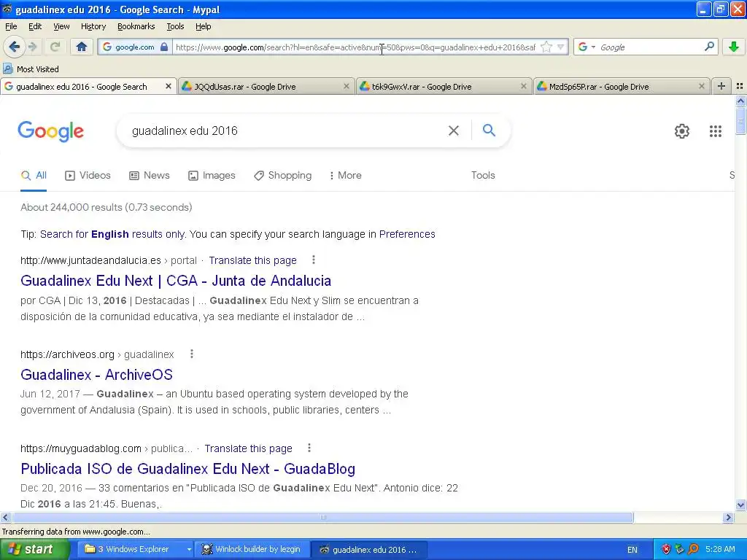Click the red shield tray icon
The width and height of the screenshot is (747, 560).
tap(665, 550)
